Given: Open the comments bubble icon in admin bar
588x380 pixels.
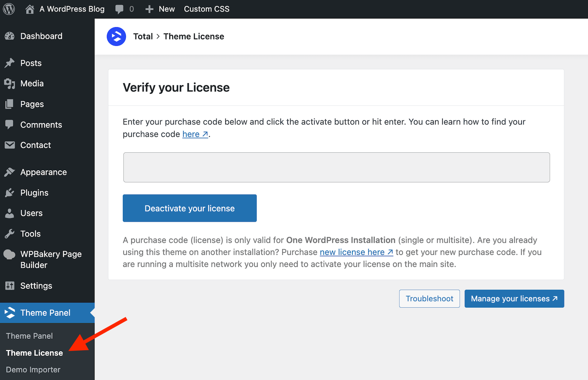Looking at the screenshot, I should (x=119, y=10).
